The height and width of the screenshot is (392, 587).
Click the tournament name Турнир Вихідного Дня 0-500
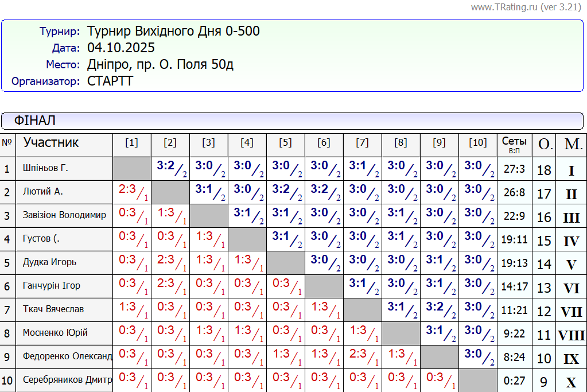pos(173,31)
